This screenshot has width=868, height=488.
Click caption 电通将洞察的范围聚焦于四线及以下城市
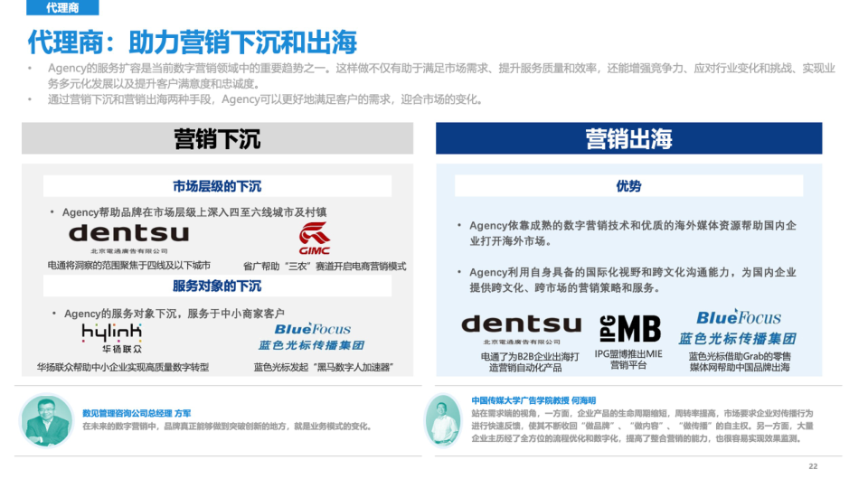(x=129, y=266)
